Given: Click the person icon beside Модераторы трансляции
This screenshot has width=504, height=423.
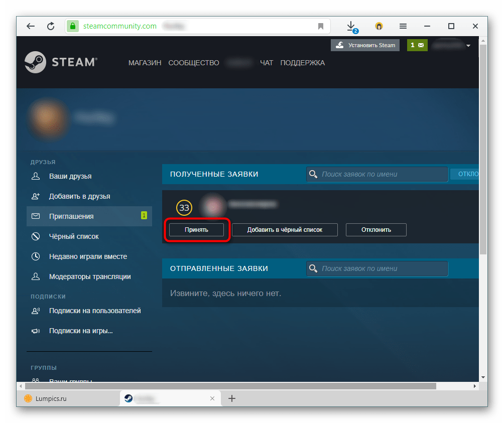Looking at the screenshot, I should click(36, 276).
